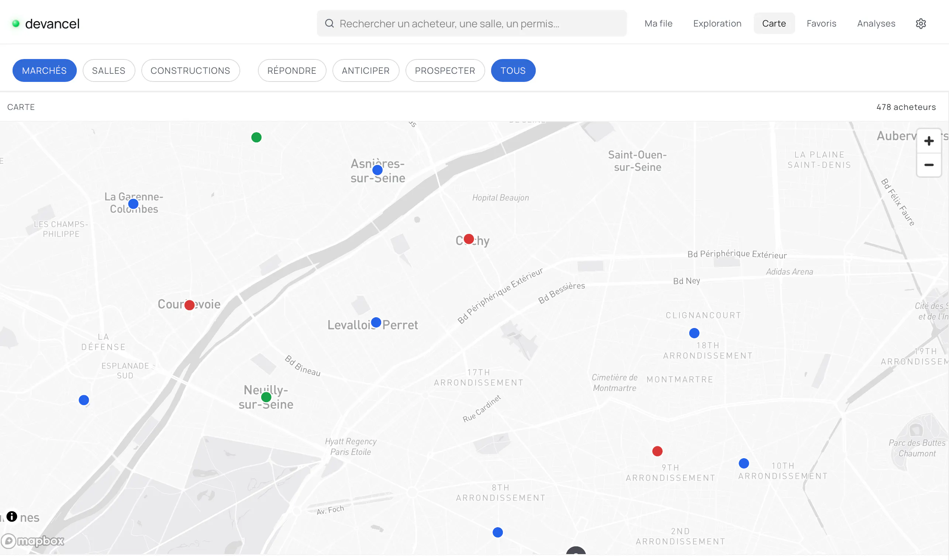Click the blue marker on Levallois-Perret
Screen dimensions: 949x560
(x=376, y=322)
